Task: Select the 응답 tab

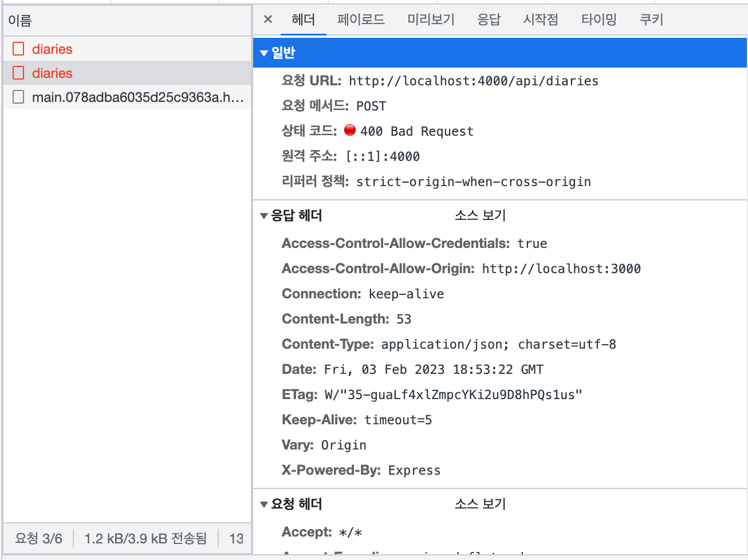Action: pyautogui.click(x=489, y=19)
